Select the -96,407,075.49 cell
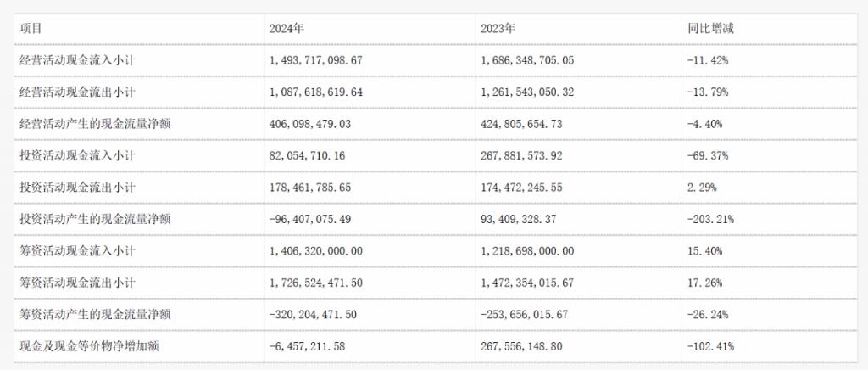 (x=310, y=219)
